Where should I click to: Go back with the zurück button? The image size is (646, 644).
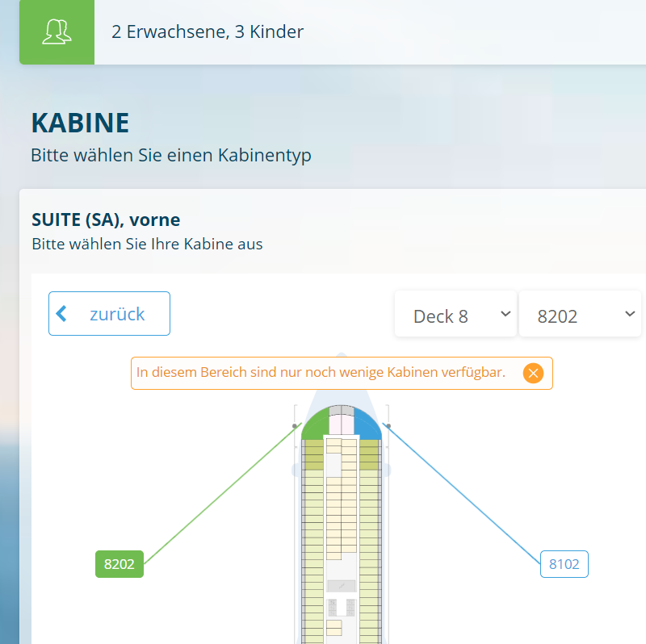[x=109, y=313]
